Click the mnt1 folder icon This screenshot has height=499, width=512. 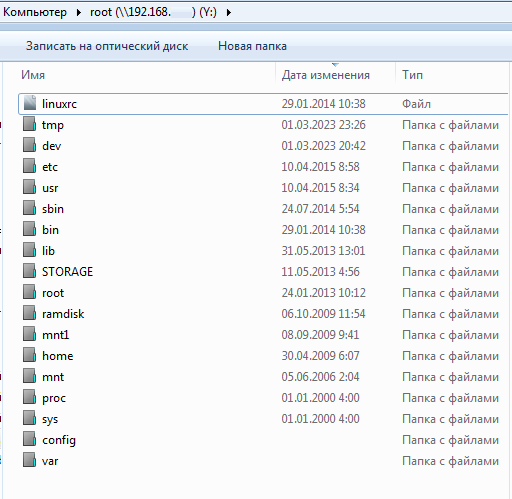click(30, 334)
